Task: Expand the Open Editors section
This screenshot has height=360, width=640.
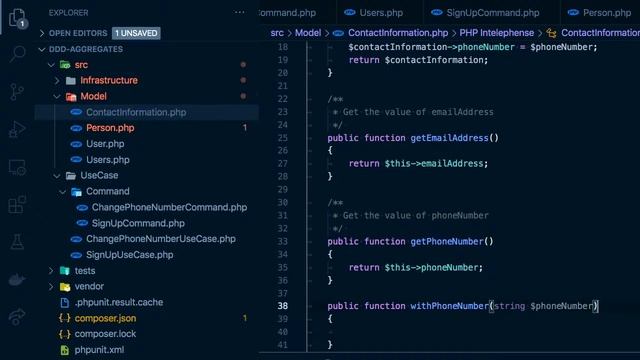Action: pos(42,33)
